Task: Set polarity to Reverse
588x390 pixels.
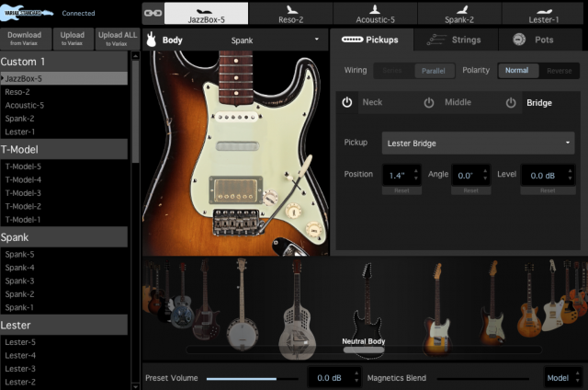Action: tap(560, 71)
